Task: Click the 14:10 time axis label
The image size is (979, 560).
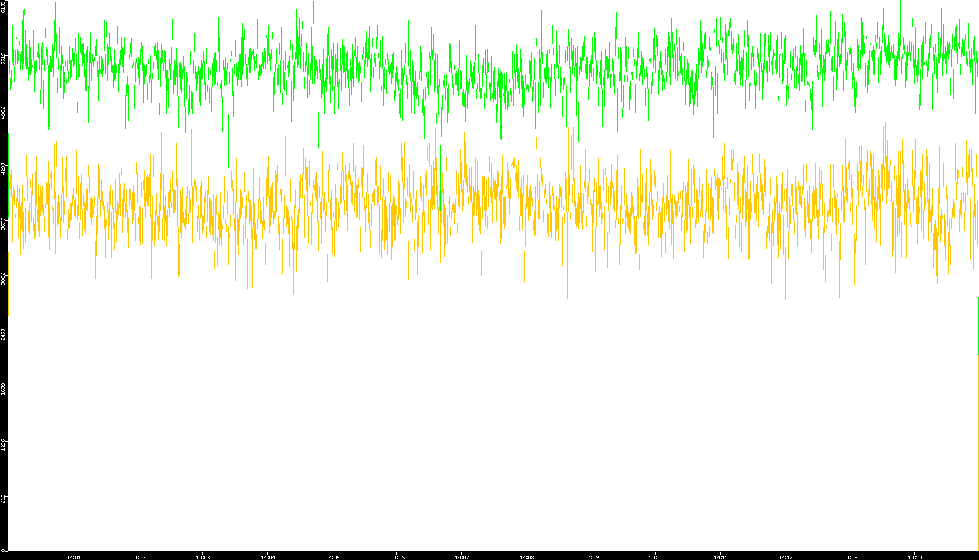Action: [x=656, y=557]
